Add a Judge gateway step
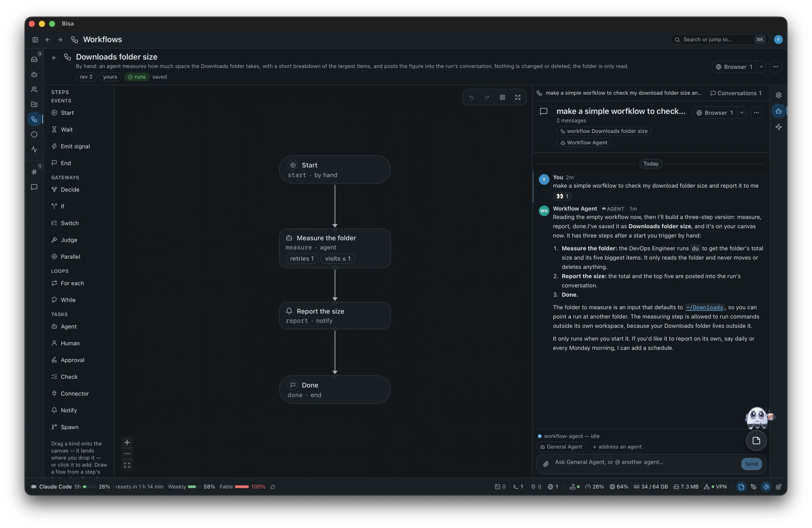 point(79,240)
